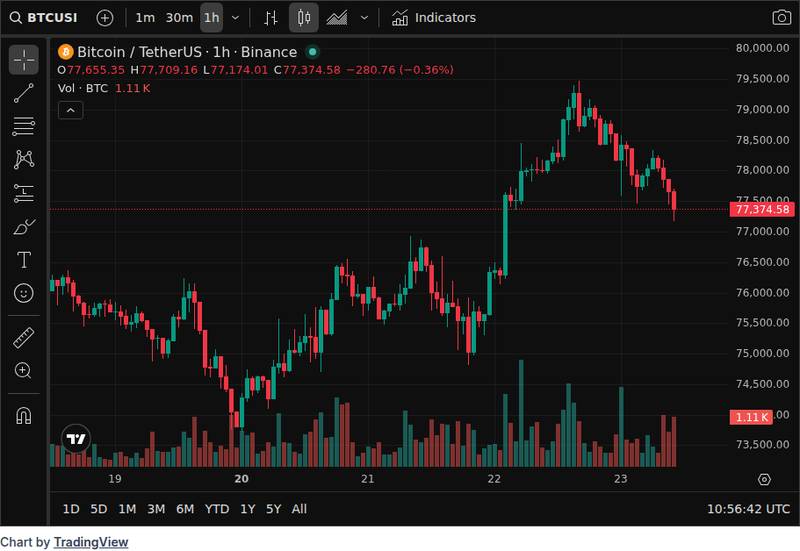
Task: Set the date range to 6M
Action: click(185, 509)
